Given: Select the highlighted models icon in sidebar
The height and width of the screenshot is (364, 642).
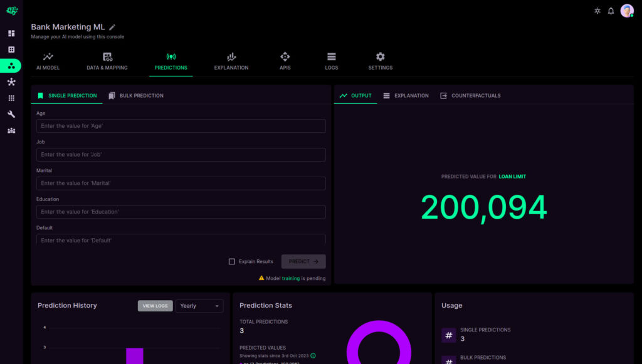Looking at the screenshot, I should [x=11, y=66].
